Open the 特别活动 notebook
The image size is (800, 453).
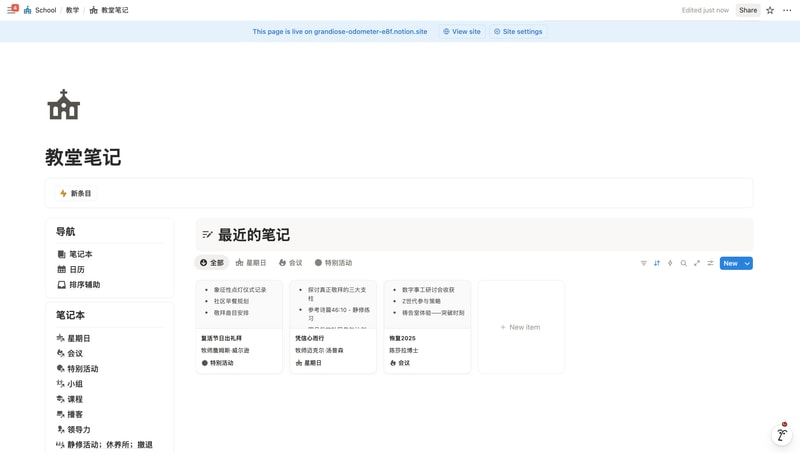pyautogui.click(x=77, y=368)
